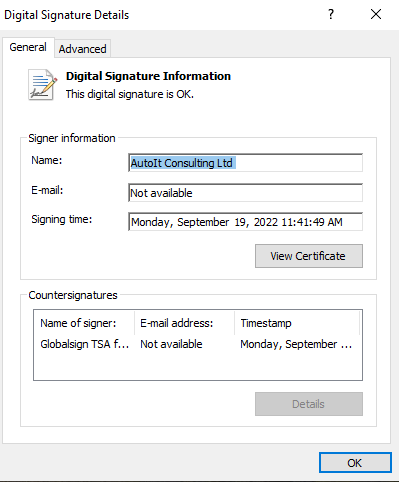
Task: Click the Name of signer column header
Action: 84,323
